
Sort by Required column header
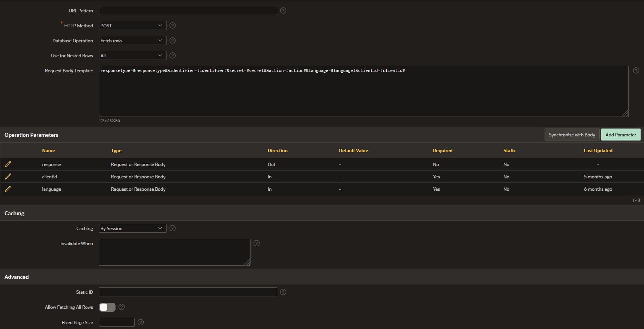pos(443,151)
